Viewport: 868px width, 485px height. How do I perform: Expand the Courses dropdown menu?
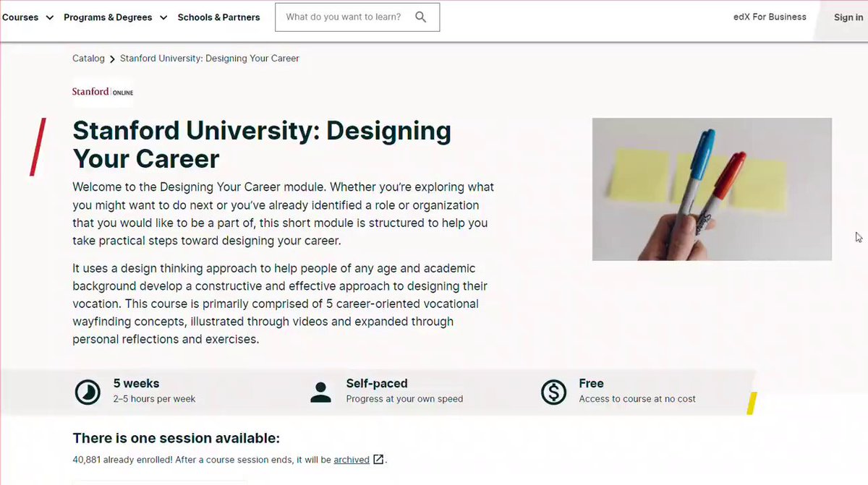pyautogui.click(x=28, y=17)
